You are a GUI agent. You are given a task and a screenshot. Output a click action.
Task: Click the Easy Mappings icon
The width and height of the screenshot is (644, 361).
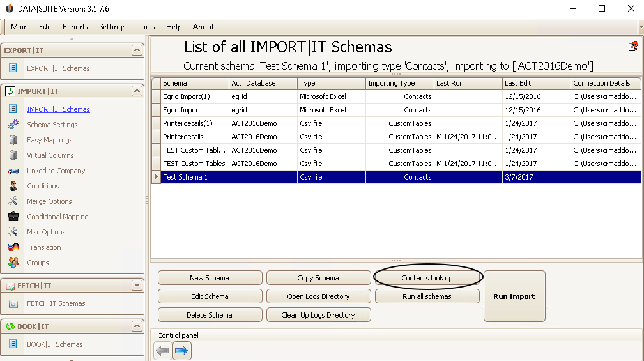13,140
